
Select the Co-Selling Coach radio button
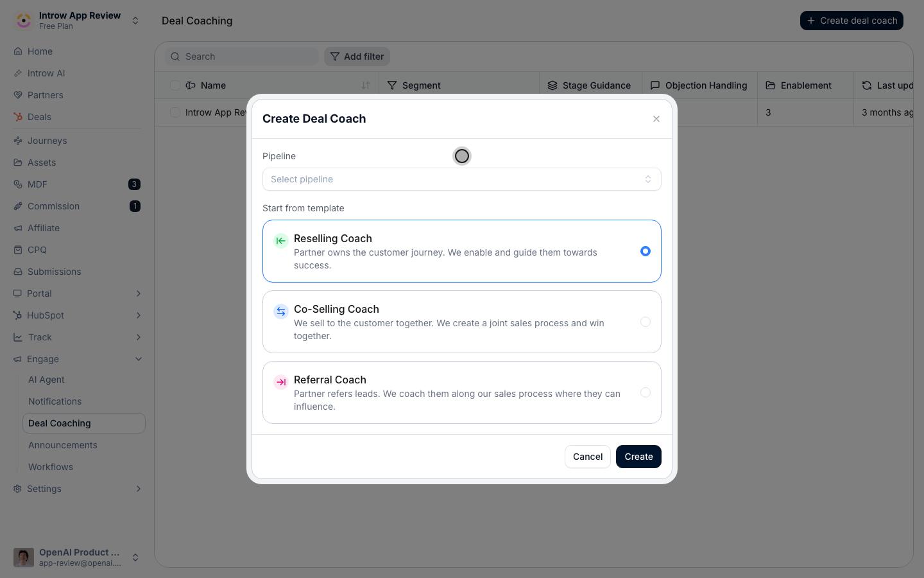click(646, 322)
